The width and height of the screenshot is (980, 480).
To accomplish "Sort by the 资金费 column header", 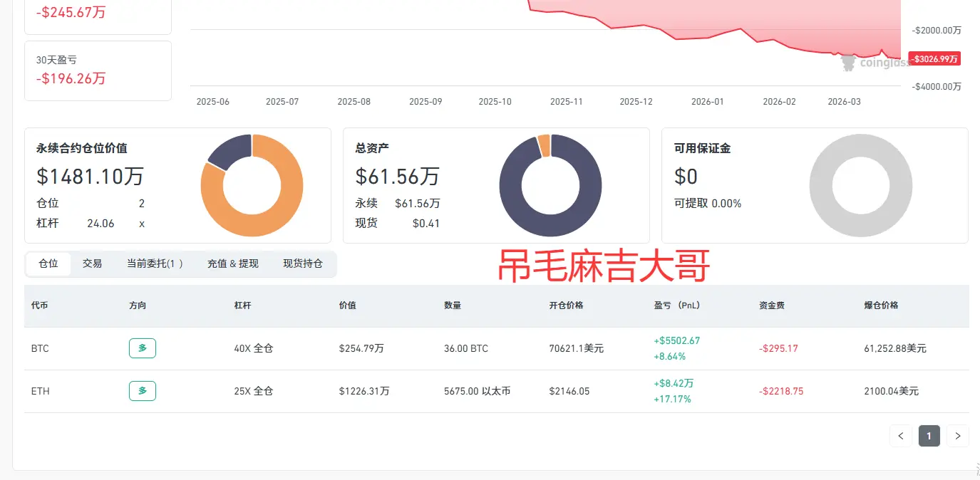I will coord(772,306).
